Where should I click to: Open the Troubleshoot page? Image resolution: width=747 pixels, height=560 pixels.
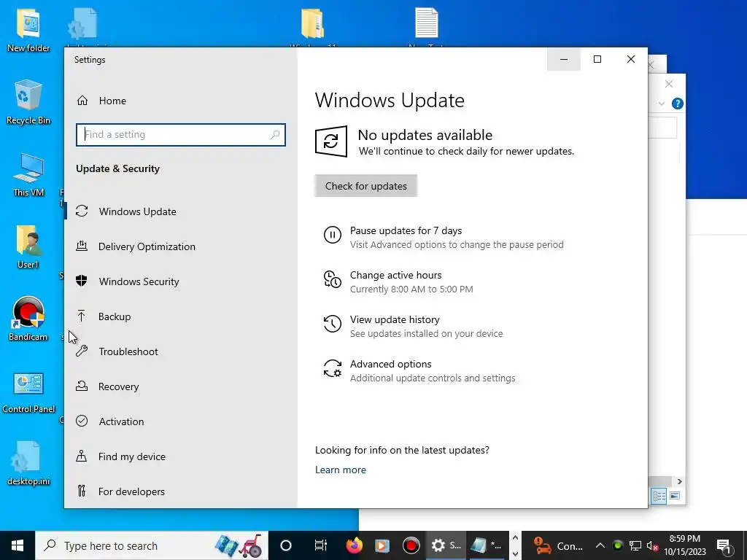pos(181,351)
